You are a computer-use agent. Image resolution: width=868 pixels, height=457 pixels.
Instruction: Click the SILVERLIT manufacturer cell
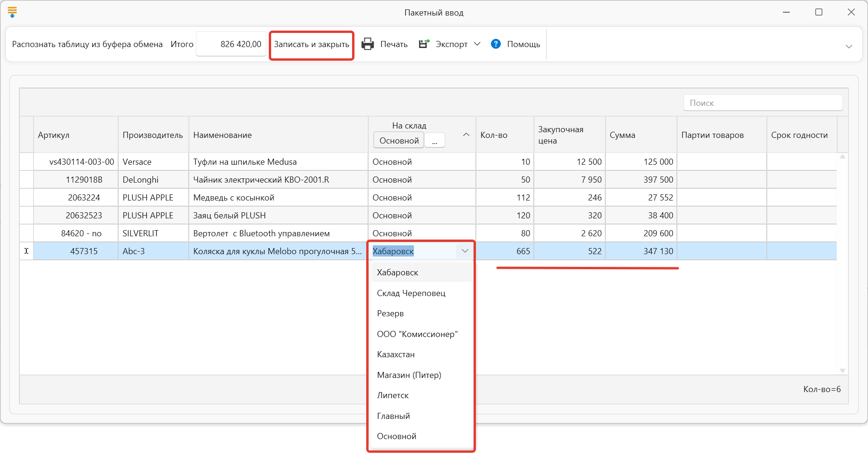153,233
